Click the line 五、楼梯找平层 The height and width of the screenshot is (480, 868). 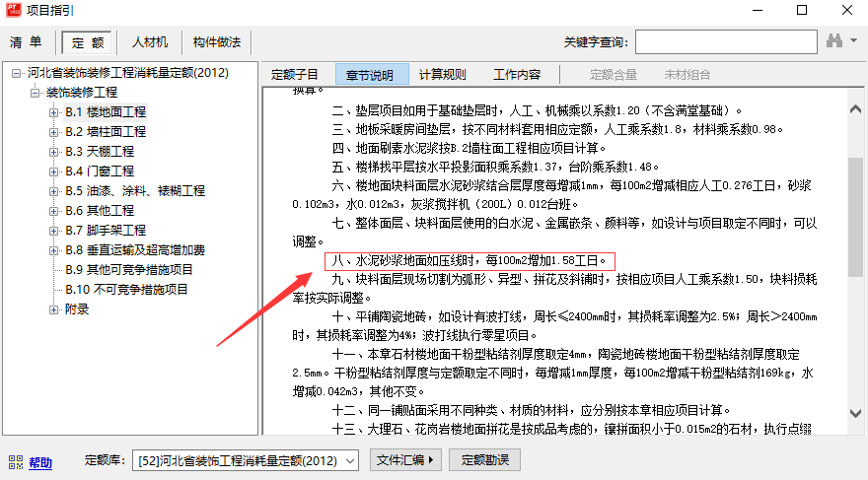495,167
